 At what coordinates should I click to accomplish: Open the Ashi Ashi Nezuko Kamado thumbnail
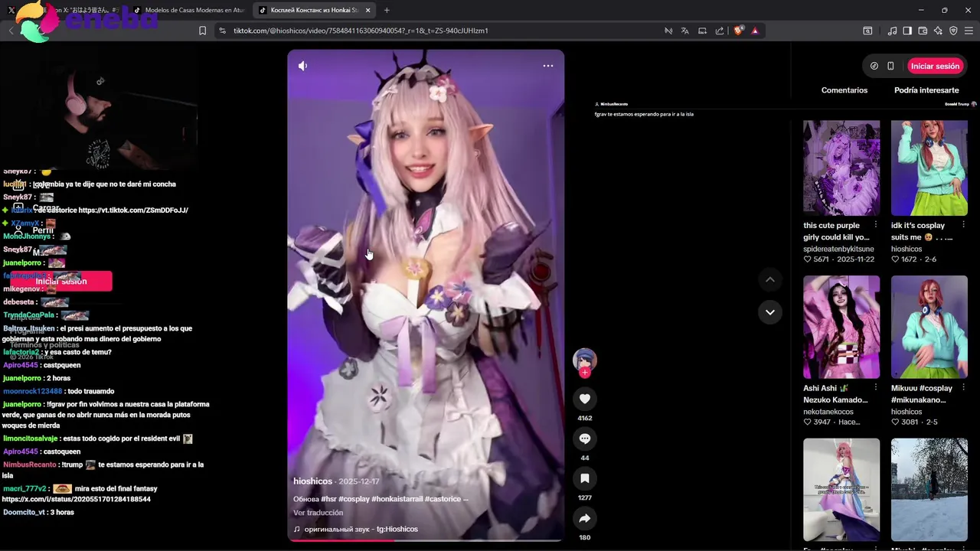pos(841,327)
